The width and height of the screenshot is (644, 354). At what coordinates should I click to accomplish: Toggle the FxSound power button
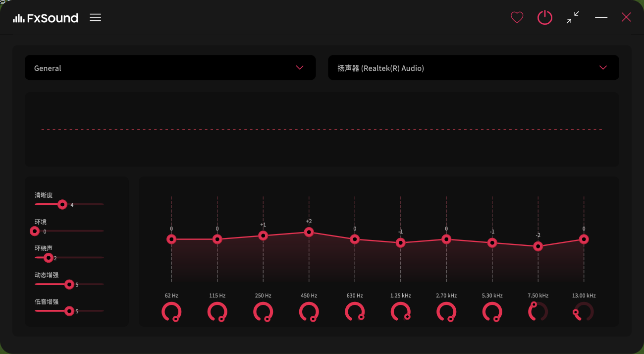tap(544, 18)
